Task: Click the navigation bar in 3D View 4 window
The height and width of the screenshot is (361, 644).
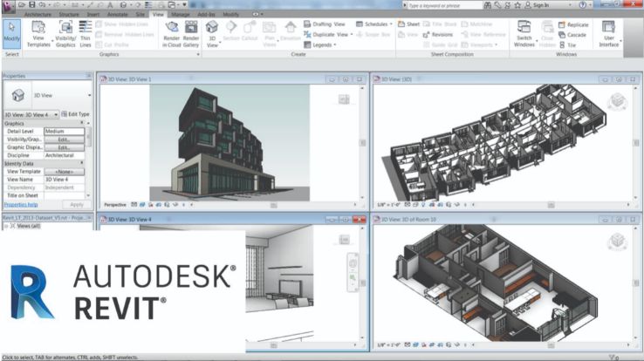Action: point(353,272)
